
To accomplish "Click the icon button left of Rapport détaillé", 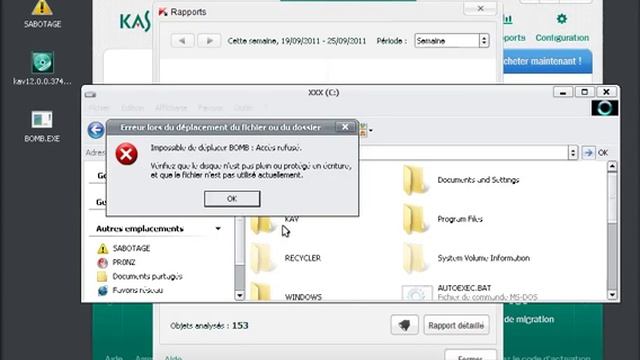I will [404, 325].
